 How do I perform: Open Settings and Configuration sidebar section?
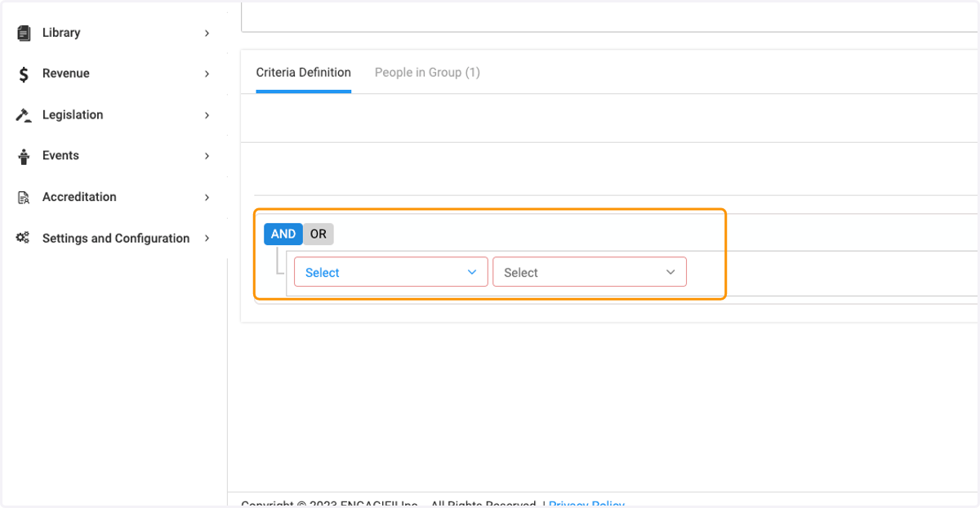[116, 238]
